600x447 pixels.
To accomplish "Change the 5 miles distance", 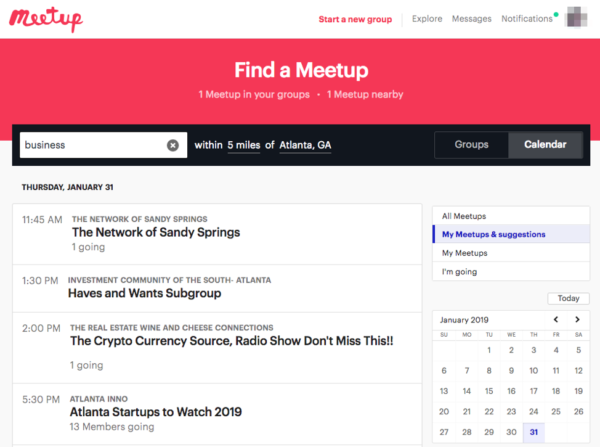I will pyautogui.click(x=244, y=145).
